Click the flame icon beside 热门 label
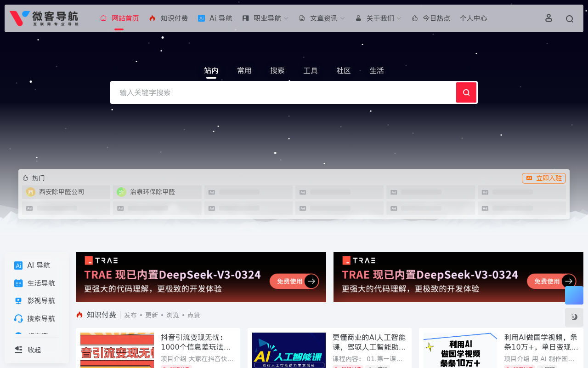The width and height of the screenshot is (588, 368). 25,178
